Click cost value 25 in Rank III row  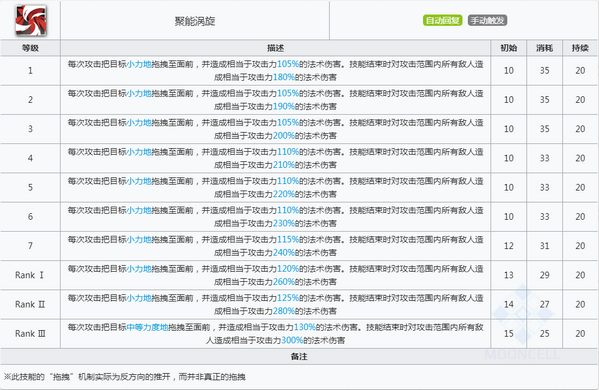pyautogui.click(x=544, y=333)
